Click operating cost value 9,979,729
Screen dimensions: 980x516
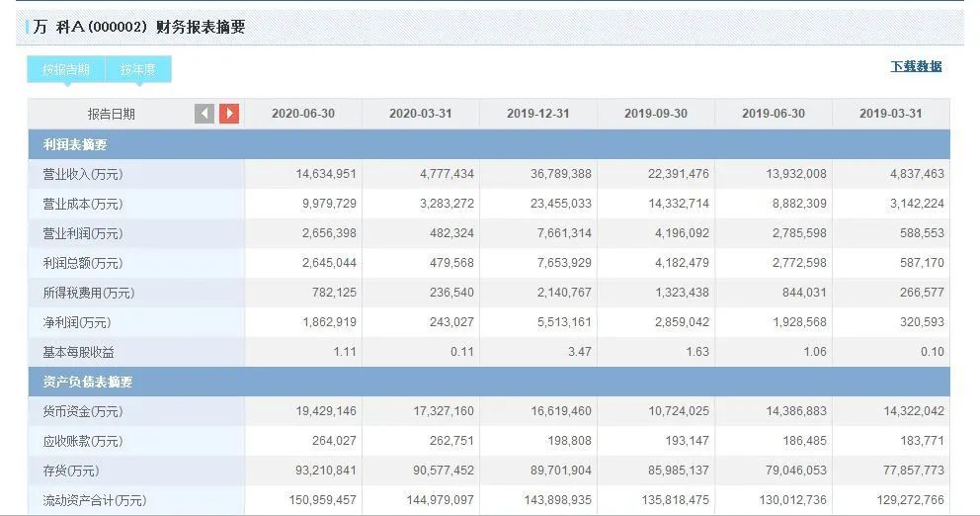point(329,204)
